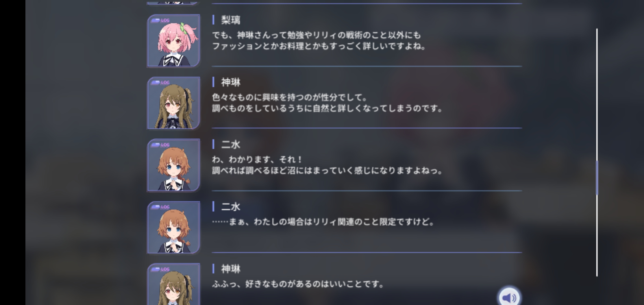Select 神琳's line ふふっ、好きなものがある
The width and height of the screenshot is (644, 305).
(x=298, y=284)
